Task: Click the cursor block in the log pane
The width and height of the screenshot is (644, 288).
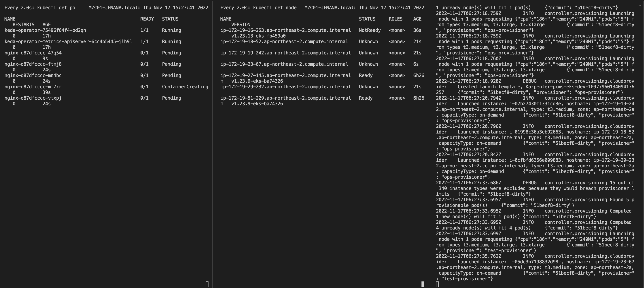Action: pos(437,284)
